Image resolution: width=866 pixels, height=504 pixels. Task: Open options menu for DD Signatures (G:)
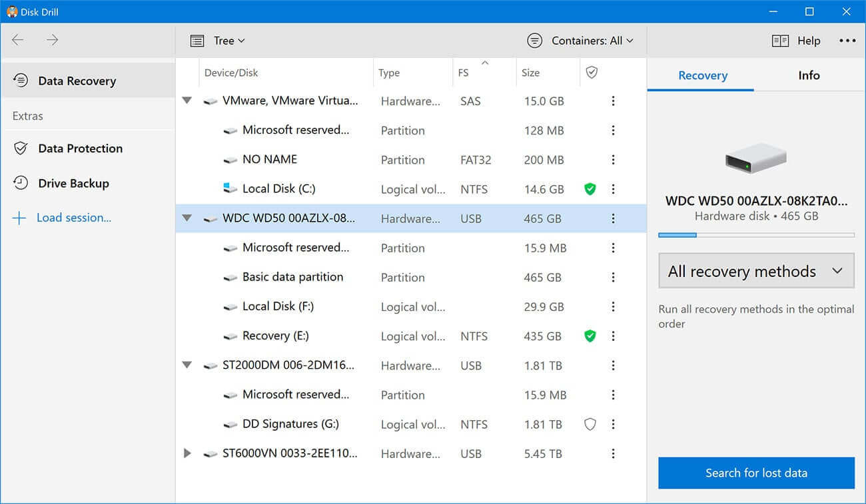(x=613, y=424)
